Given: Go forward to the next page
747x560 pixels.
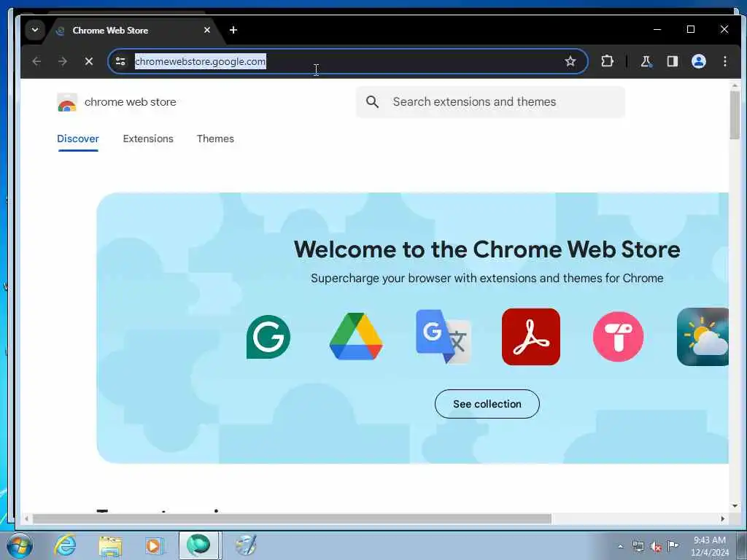Looking at the screenshot, I should click(x=63, y=61).
